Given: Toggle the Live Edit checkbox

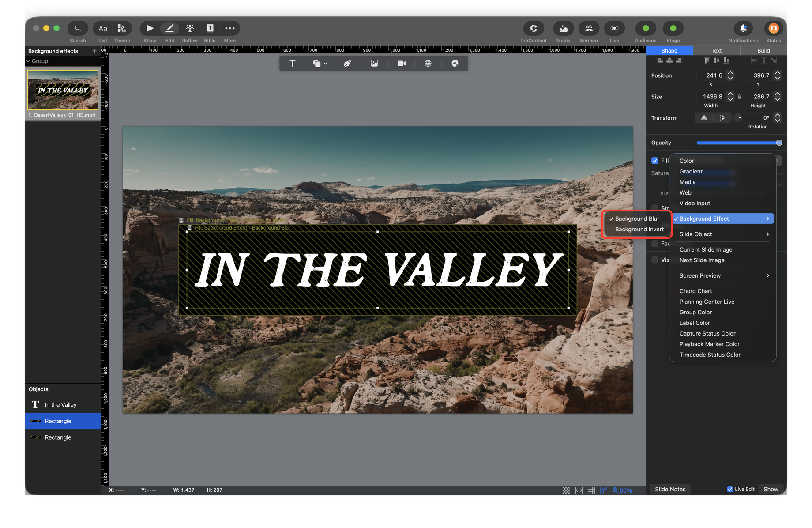Looking at the screenshot, I should point(730,489).
